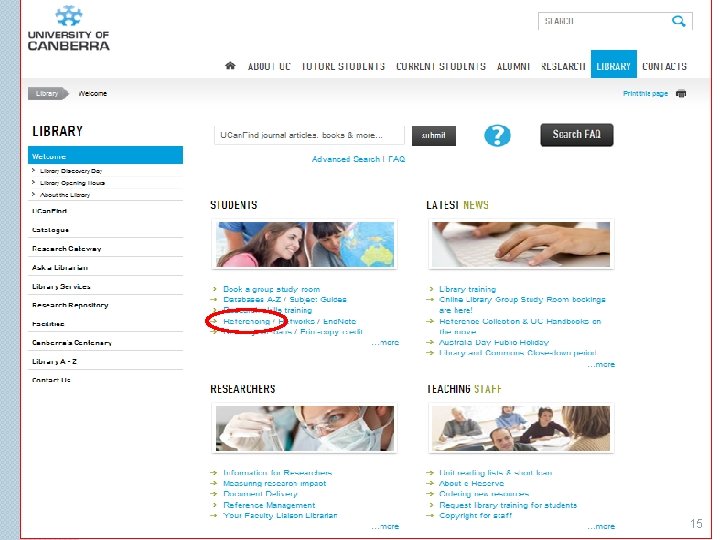The width and height of the screenshot is (720, 540).
Task: Click the top site search box
Action: (x=602, y=21)
